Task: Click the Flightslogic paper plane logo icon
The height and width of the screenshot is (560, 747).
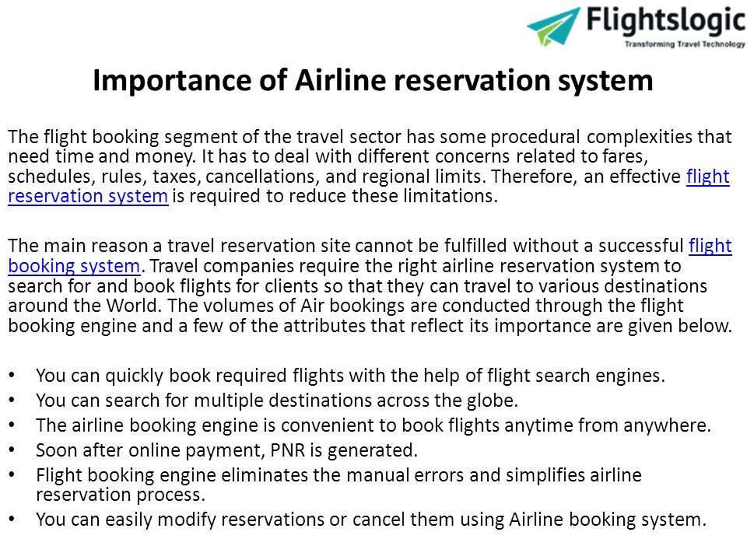Action: [553, 26]
